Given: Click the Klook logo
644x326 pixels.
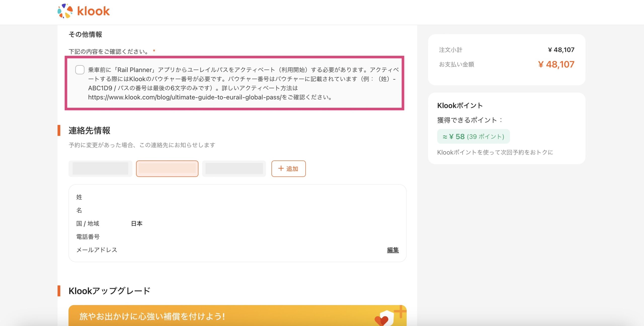Looking at the screenshot, I should pos(84,11).
